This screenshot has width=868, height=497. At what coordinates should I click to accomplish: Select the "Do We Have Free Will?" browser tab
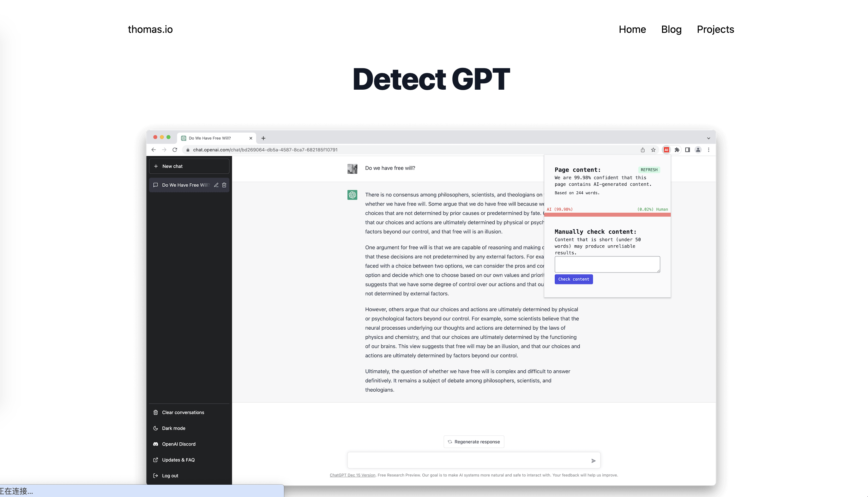[x=216, y=138]
